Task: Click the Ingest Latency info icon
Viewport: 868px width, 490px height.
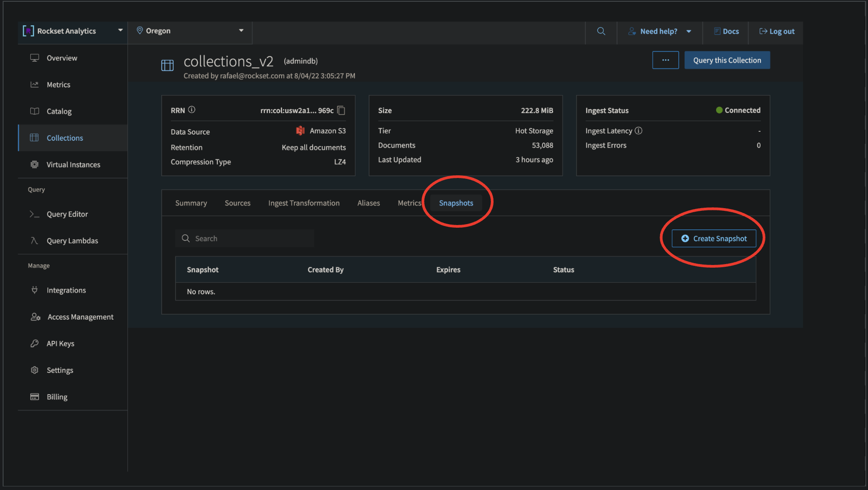Action: (638, 130)
